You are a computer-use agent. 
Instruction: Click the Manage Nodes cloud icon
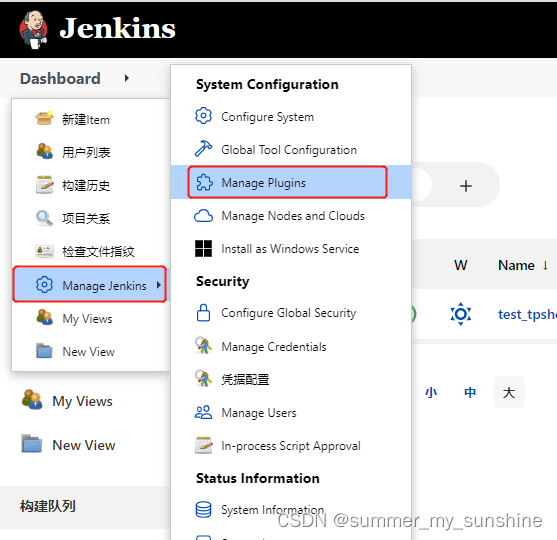click(x=204, y=216)
